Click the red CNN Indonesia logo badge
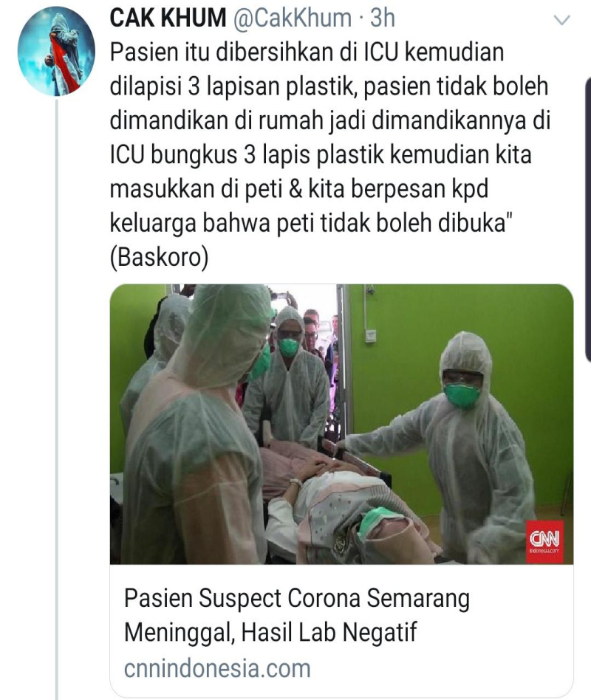This screenshot has height=700, width=591. point(544,541)
